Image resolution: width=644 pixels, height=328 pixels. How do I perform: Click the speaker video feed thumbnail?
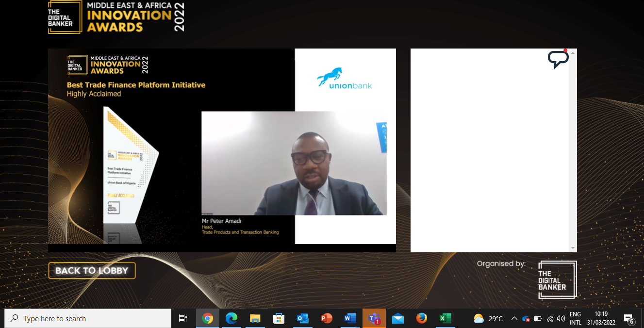[x=294, y=163]
